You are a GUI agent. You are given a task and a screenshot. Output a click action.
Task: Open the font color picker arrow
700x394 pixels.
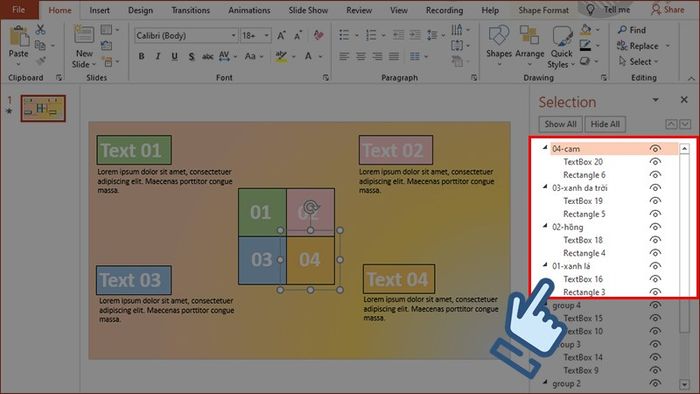point(321,57)
